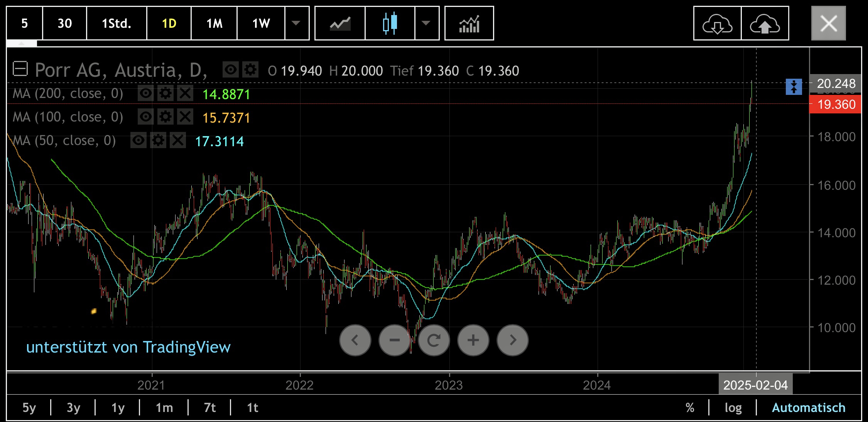Switch to the 1W interval
The image size is (868, 422).
(261, 24)
